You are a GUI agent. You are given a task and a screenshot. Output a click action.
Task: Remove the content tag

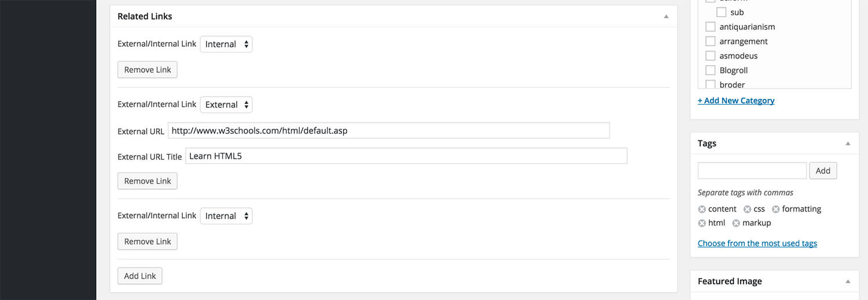click(x=702, y=209)
